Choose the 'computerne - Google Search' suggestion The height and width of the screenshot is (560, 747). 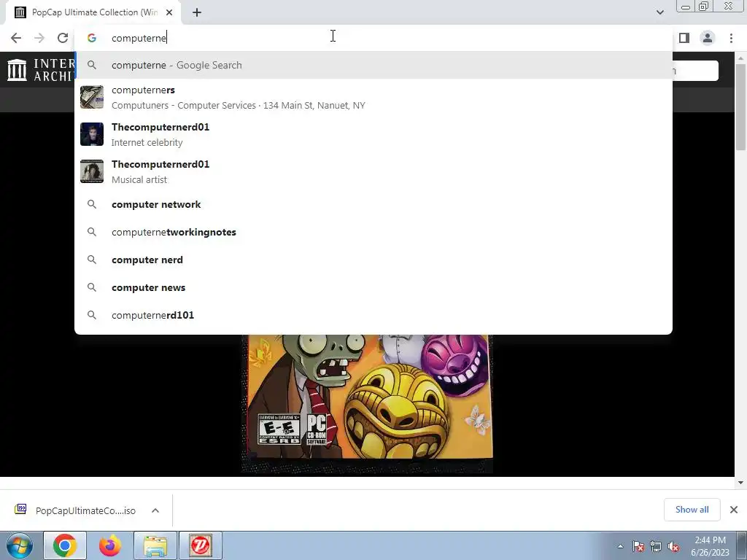click(373, 65)
